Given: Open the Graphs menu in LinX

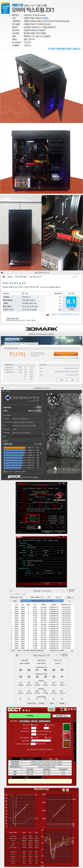Looking at the screenshot, I should click(x=24, y=594).
